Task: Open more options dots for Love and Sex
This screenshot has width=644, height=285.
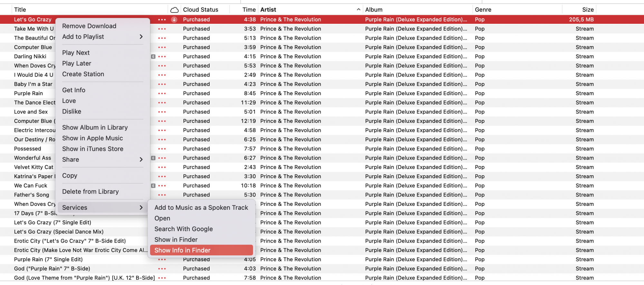Action: tap(162, 112)
